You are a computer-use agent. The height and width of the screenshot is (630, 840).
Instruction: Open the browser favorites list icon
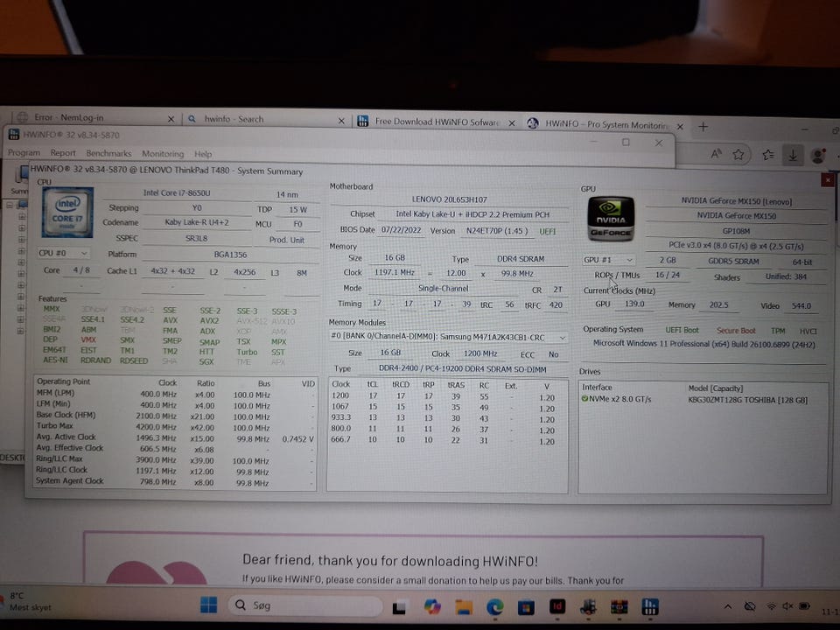[x=767, y=156]
